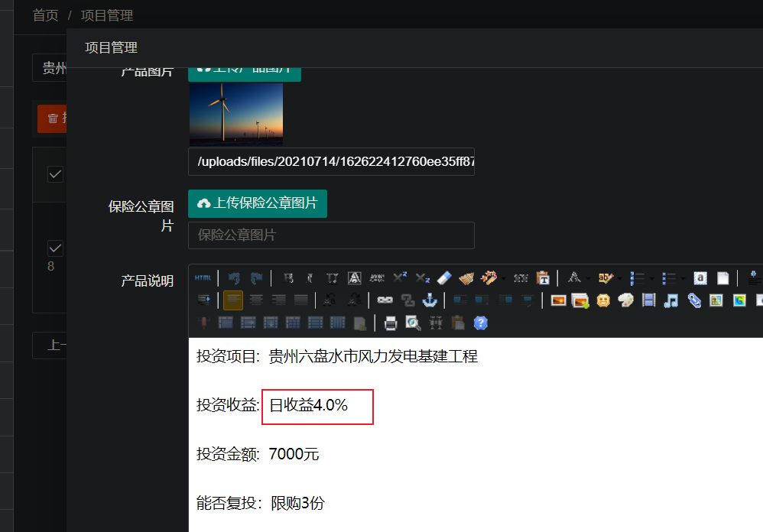Go to 首页 breadcrumb
763x532 pixels.
[x=45, y=15]
